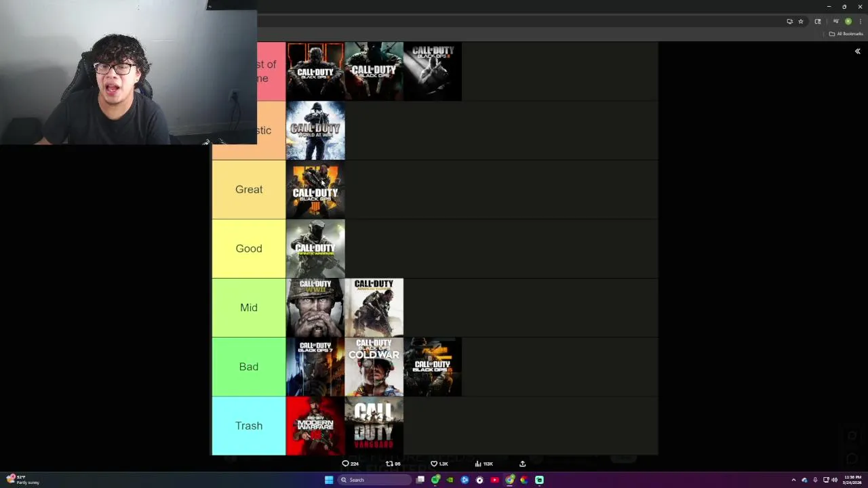Screen dimensions: 868x488
Task: Click the OneDrive cloud tray icon
Action: pyautogui.click(x=804, y=480)
